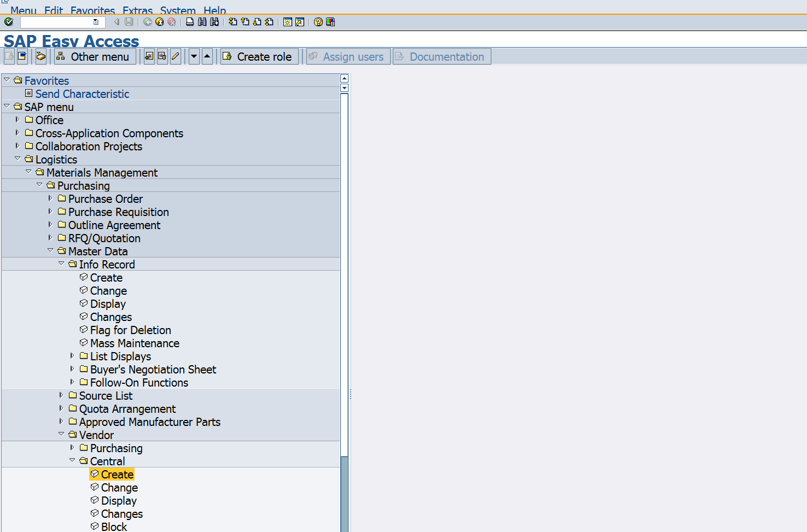The image size is (807, 532).
Task: Click the green Back arrow icon
Action: click(148, 22)
